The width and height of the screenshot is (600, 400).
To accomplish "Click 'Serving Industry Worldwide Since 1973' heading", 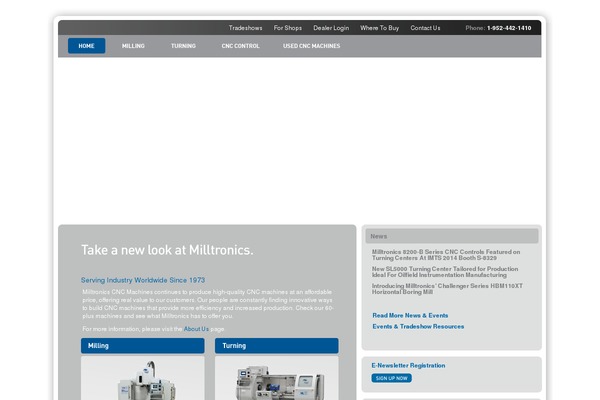I will [143, 280].
